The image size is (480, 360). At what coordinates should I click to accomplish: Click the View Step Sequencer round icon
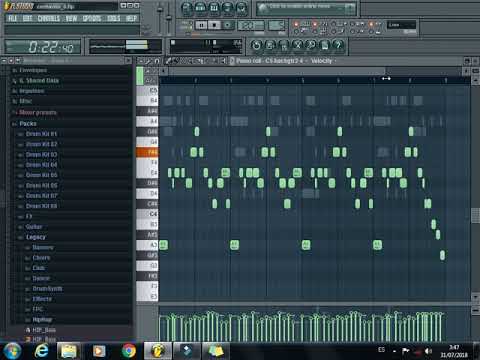200,8
